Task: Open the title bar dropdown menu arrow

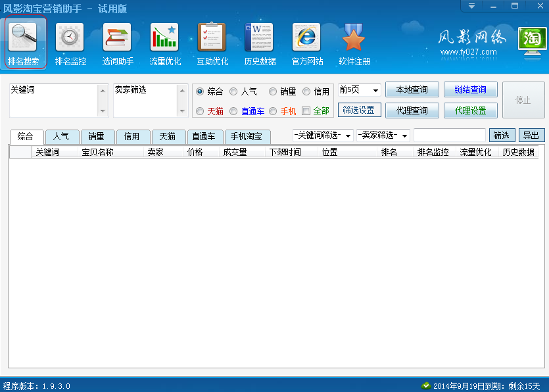Action: pos(471,6)
